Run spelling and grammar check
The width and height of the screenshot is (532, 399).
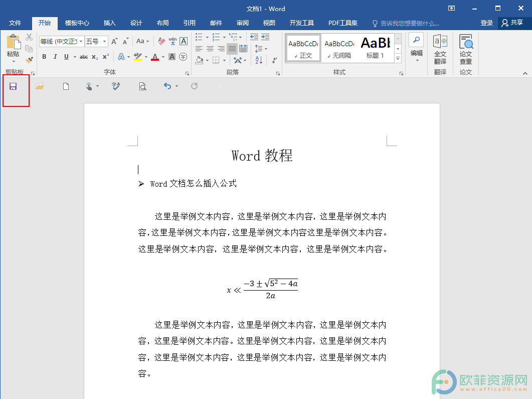click(116, 86)
